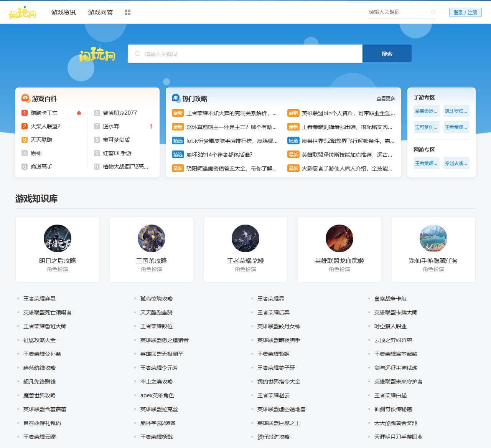Open the 自在西游礼包码 link
The width and height of the screenshot is (491, 448).
click(x=42, y=423)
